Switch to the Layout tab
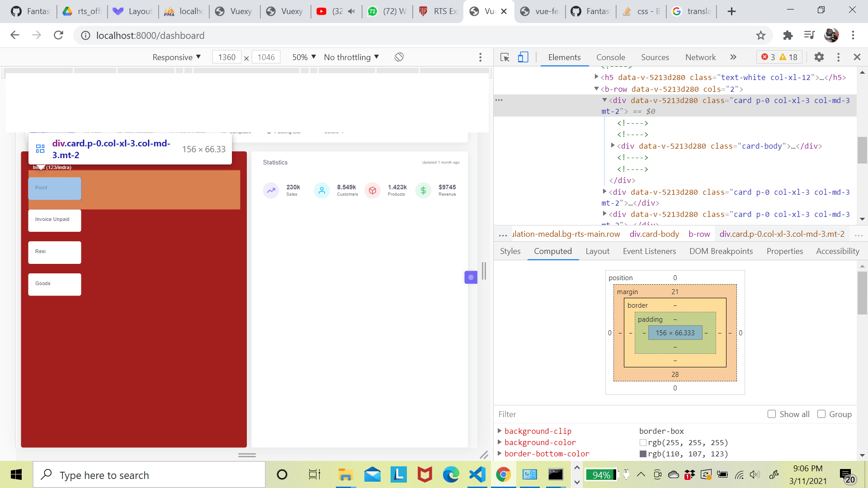Screen dimensions: 868x488 (597, 251)
